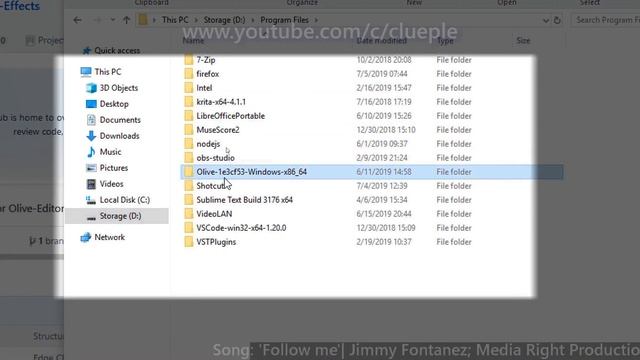Screen dimensions: 640x360
Task: Open This PC in navigation pane
Action: point(108,72)
